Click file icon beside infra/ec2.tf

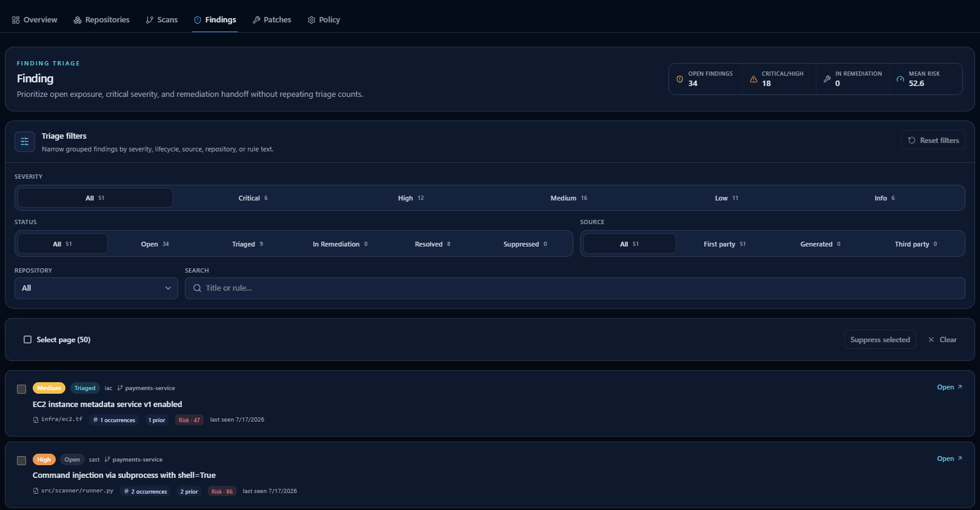pyautogui.click(x=36, y=420)
